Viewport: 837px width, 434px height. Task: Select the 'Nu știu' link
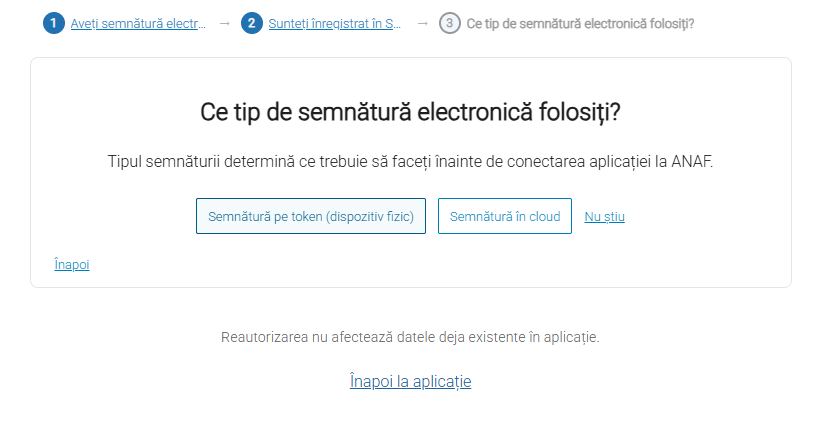[604, 216]
